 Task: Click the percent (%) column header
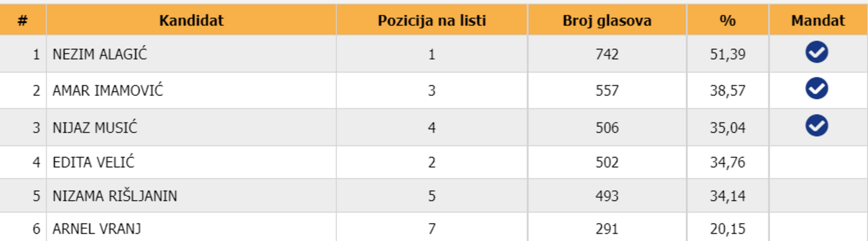[727, 20]
